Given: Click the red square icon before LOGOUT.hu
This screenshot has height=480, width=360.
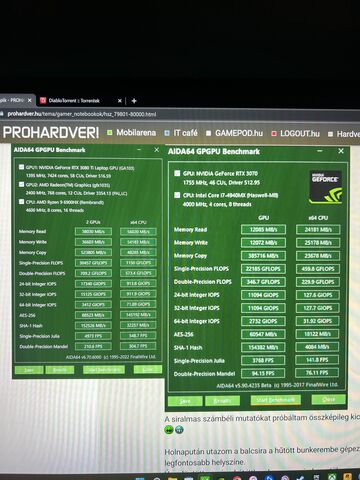Looking at the screenshot, I should pos(274,134).
